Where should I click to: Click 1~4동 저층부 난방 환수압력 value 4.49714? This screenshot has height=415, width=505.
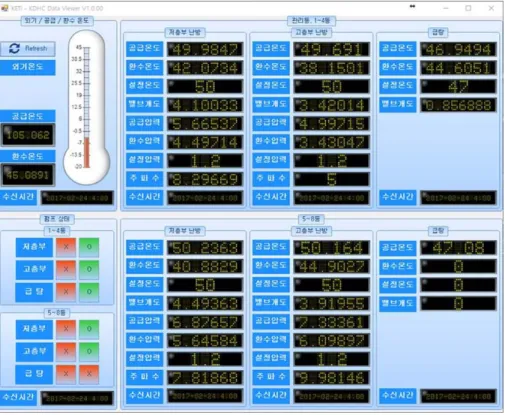(x=205, y=142)
